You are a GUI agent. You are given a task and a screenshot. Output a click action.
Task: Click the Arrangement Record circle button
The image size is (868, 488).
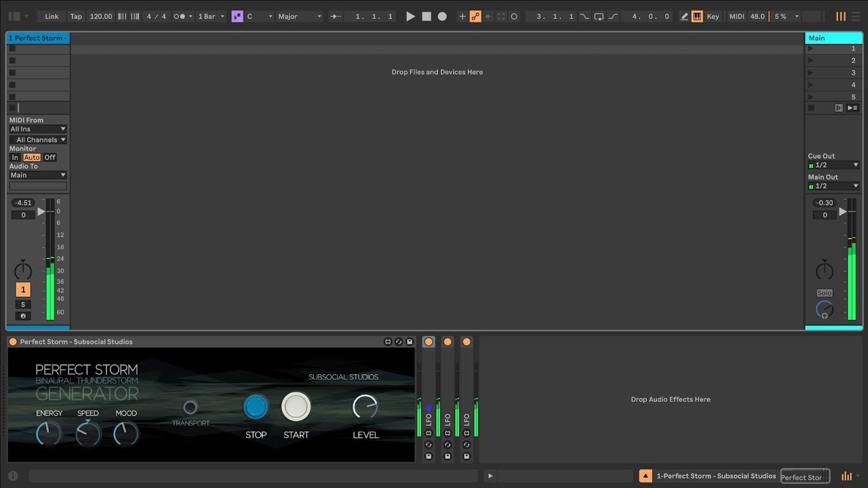click(442, 16)
